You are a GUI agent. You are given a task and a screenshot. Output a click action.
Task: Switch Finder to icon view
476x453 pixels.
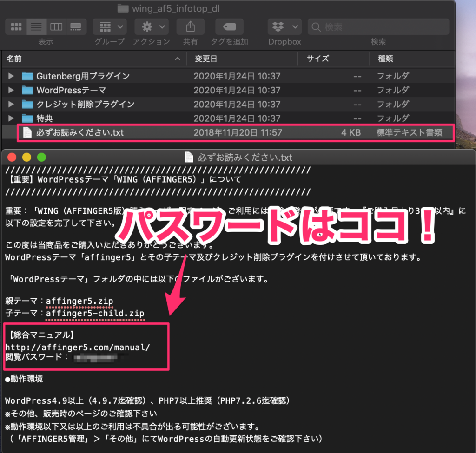[x=16, y=26]
